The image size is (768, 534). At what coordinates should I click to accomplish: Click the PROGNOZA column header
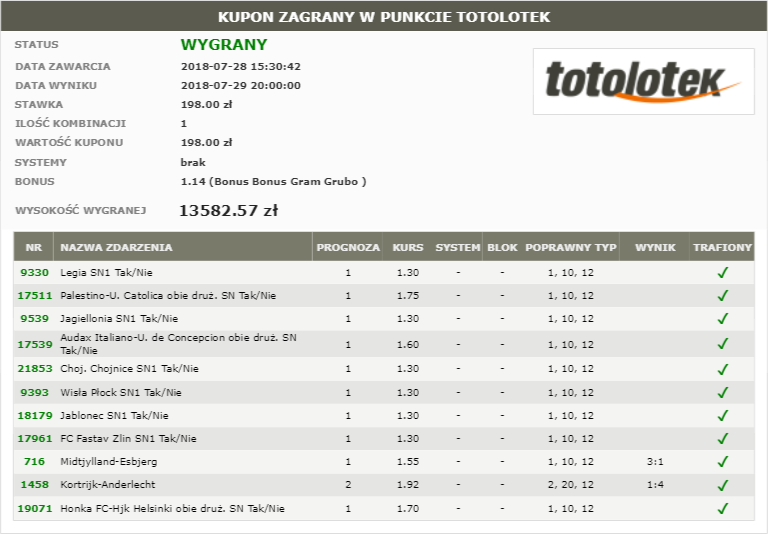[x=348, y=247]
